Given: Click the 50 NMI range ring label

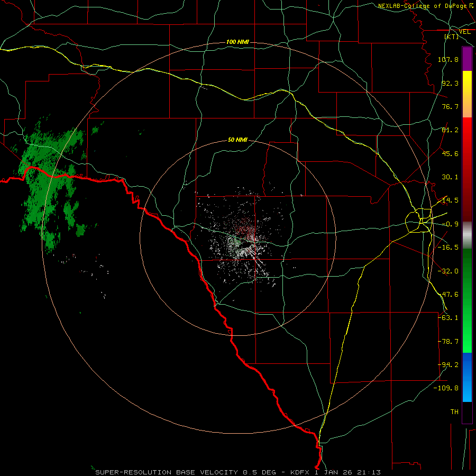Looking at the screenshot, I should pos(237,140).
